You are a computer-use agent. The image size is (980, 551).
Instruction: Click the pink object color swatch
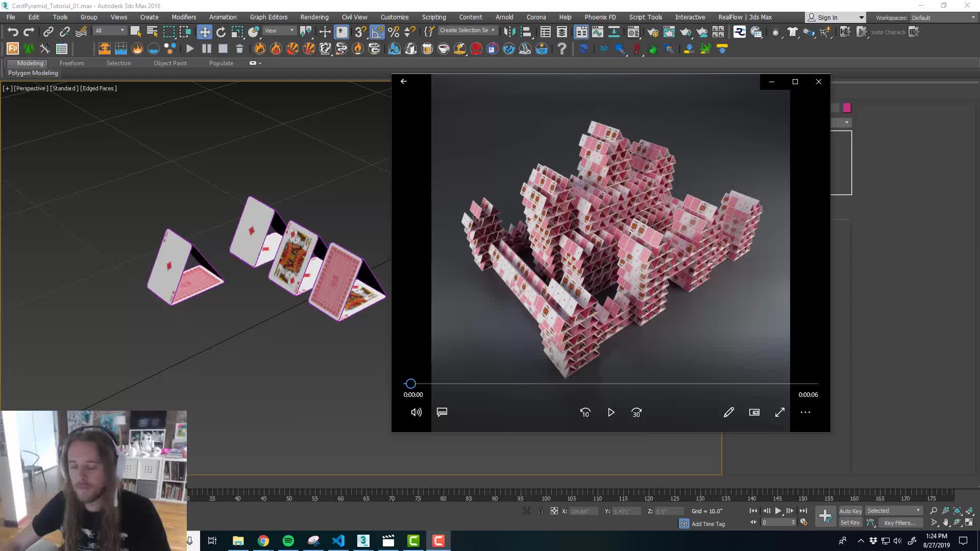(847, 108)
